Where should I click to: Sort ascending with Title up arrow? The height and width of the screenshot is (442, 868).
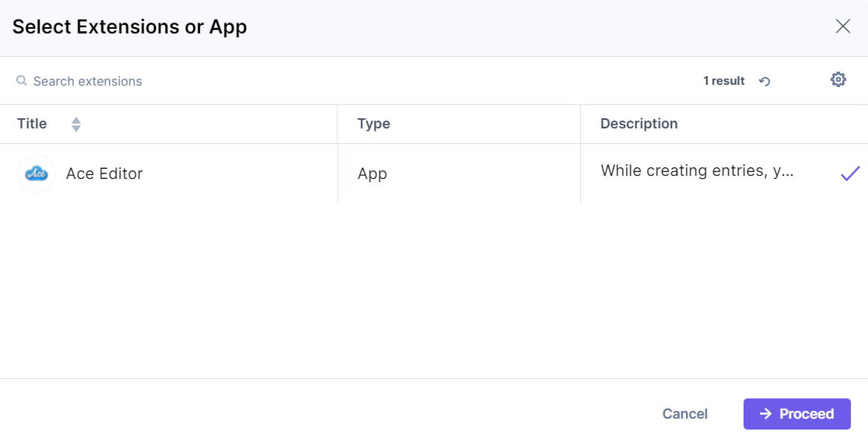[x=76, y=120]
